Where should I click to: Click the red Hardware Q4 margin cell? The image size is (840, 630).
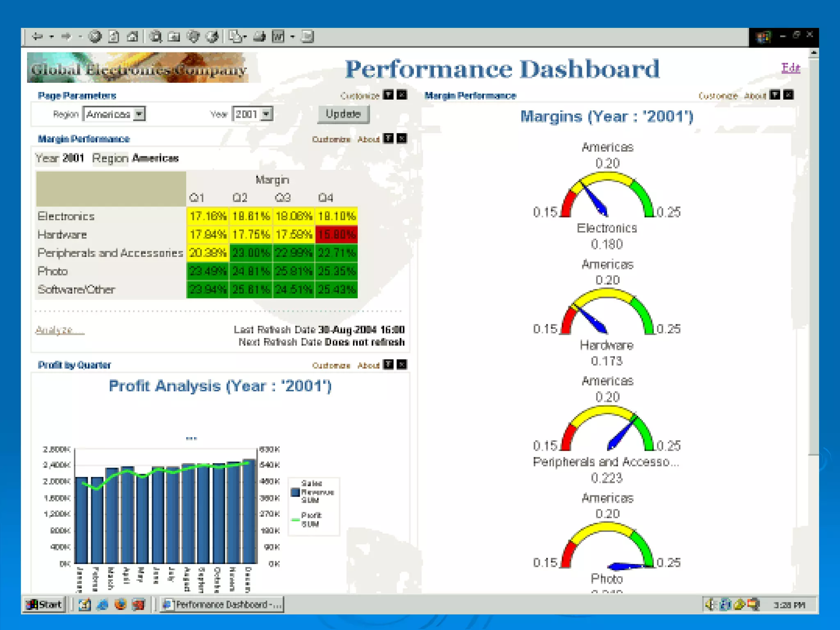pos(336,235)
